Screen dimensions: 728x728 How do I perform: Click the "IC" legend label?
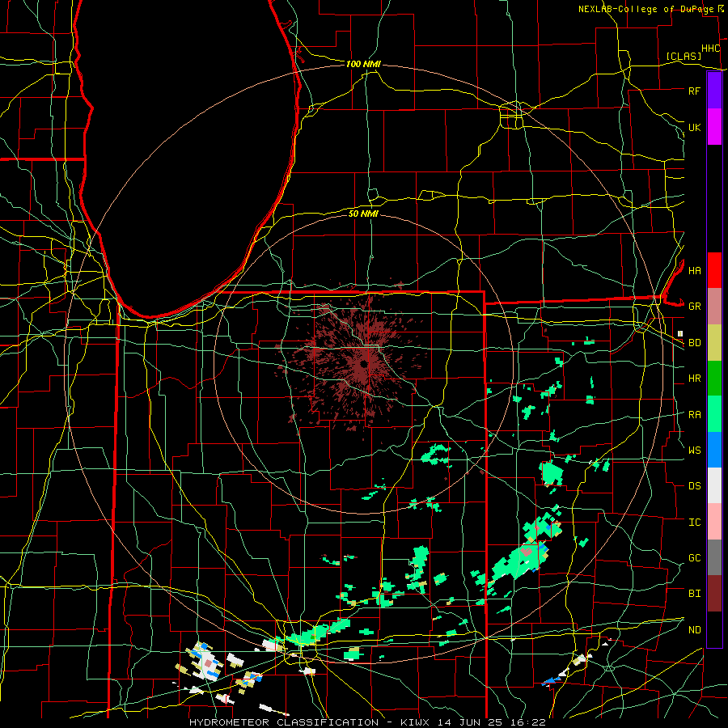click(694, 523)
